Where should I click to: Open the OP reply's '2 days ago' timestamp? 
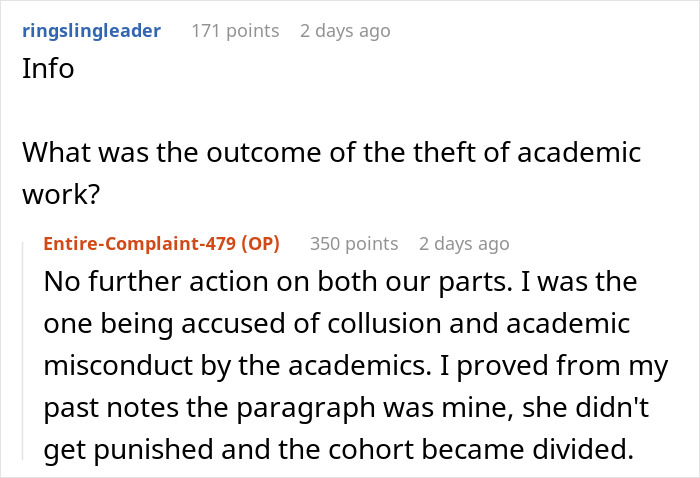(464, 244)
